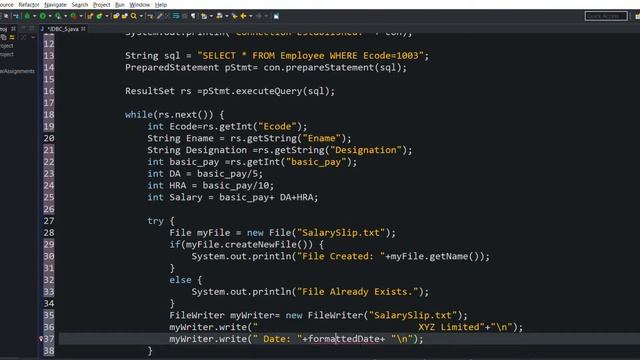The image size is (640, 360).
Task: Click the Open Perspective icon
Action: (637, 16)
